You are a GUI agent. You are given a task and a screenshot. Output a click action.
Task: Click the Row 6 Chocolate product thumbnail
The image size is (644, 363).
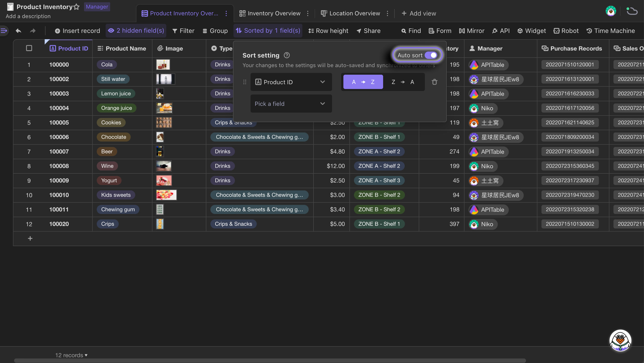[160, 137]
